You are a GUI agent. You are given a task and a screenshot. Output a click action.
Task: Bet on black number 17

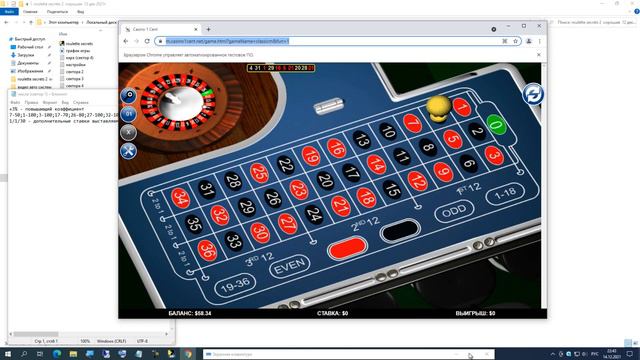(351, 172)
